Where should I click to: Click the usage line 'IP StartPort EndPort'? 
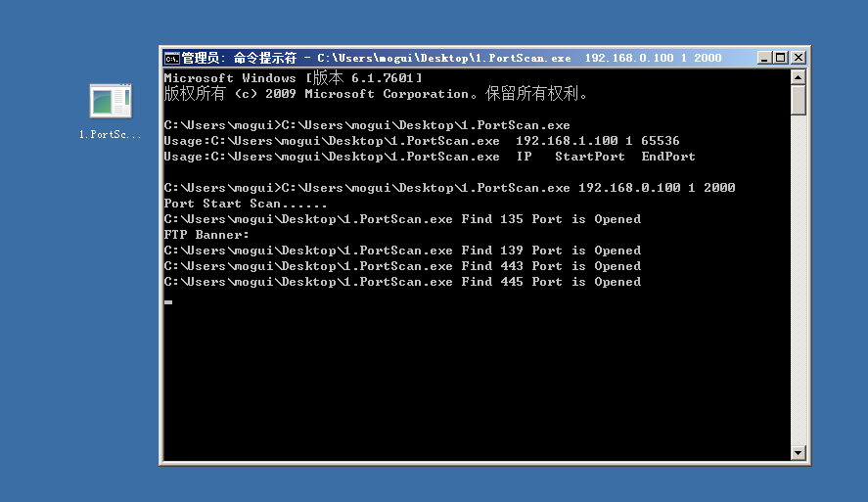point(430,157)
